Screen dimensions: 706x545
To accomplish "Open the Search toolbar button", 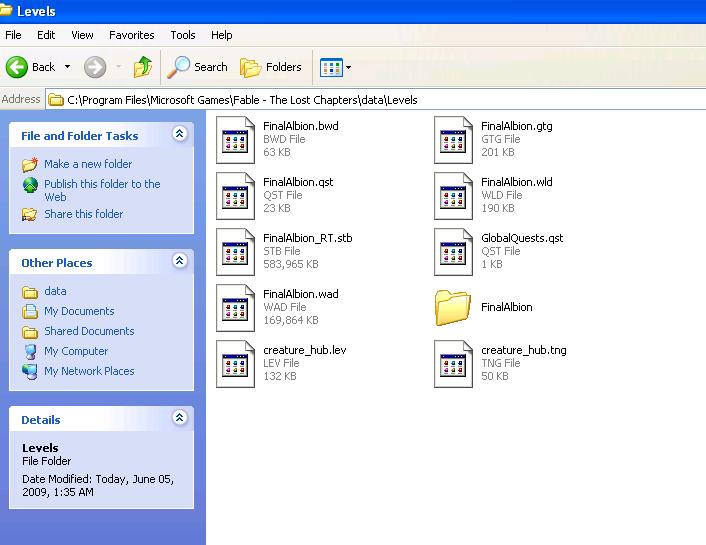I will pos(198,67).
